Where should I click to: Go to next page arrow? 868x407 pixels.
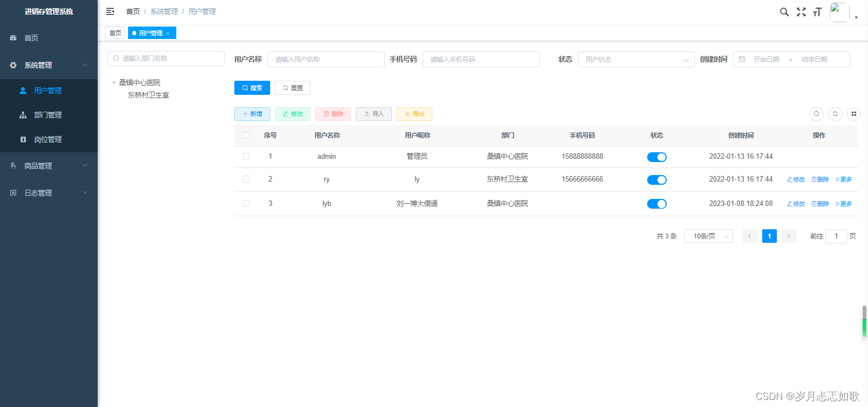(789, 236)
